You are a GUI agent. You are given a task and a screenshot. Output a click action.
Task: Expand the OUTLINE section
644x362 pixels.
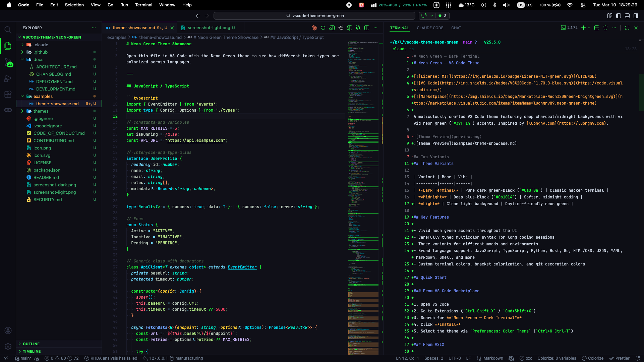click(30, 344)
